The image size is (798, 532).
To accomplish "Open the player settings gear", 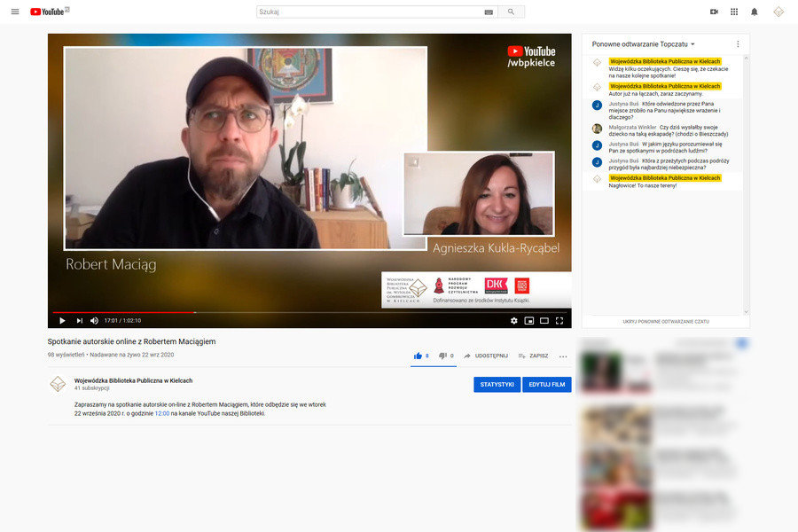I will (x=513, y=320).
